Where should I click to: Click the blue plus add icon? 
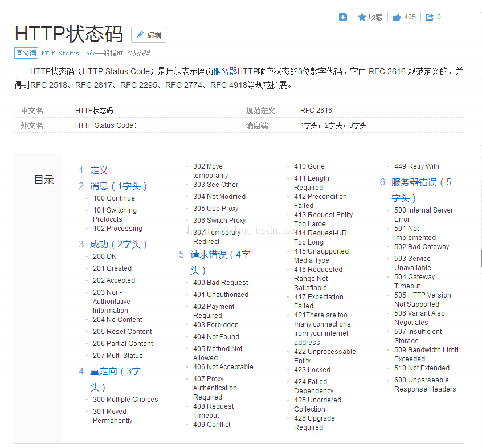pos(343,17)
